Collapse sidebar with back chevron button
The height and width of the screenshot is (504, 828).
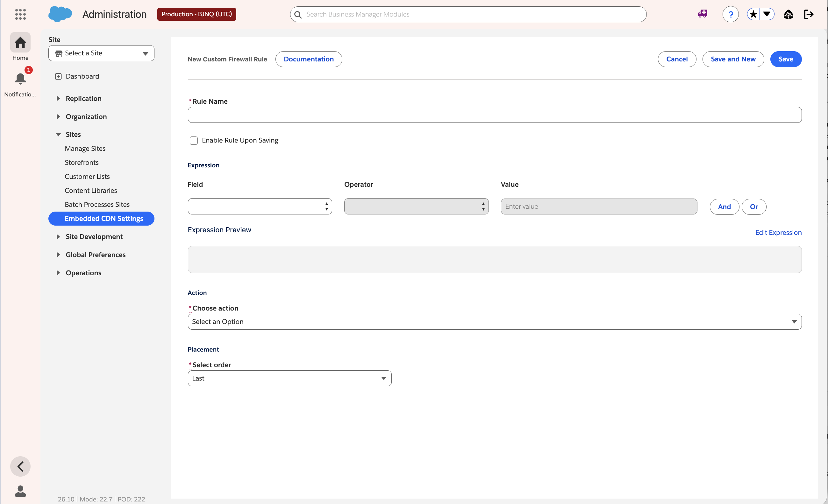20,466
